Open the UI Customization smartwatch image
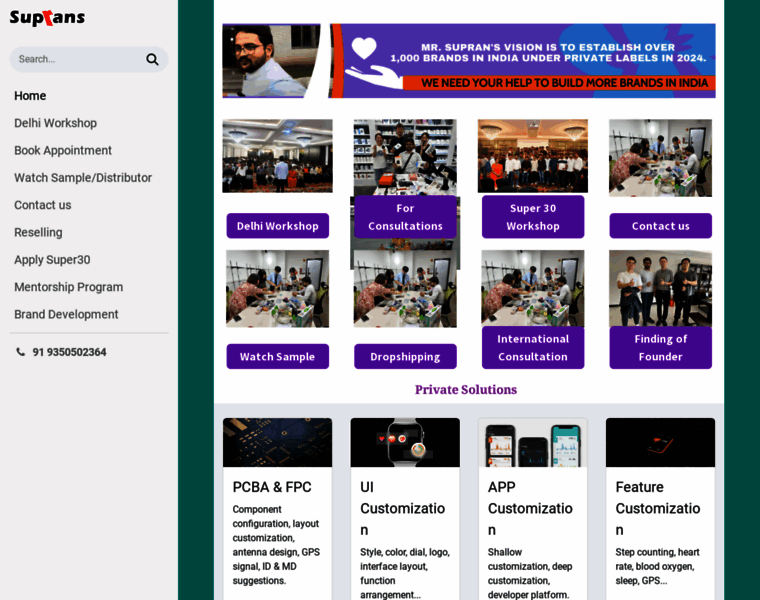This screenshot has height=600, width=760. (405, 442)
